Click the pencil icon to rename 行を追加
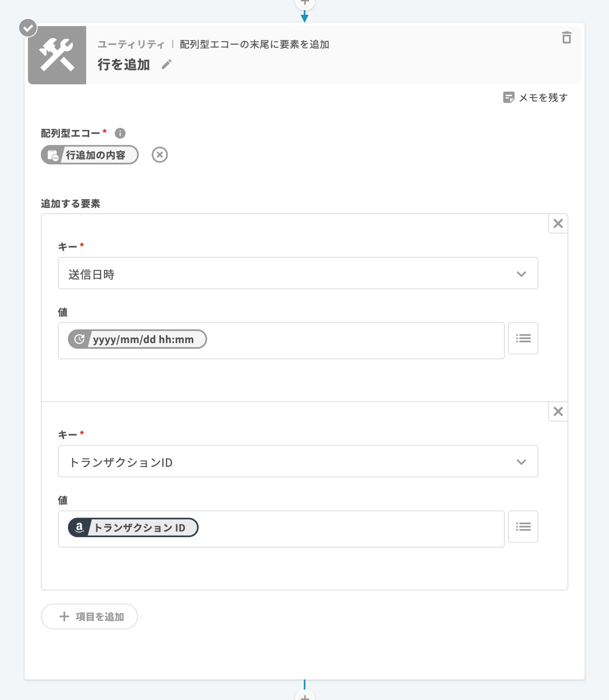This screenshot has height=700, width=609. click(167, 64)
